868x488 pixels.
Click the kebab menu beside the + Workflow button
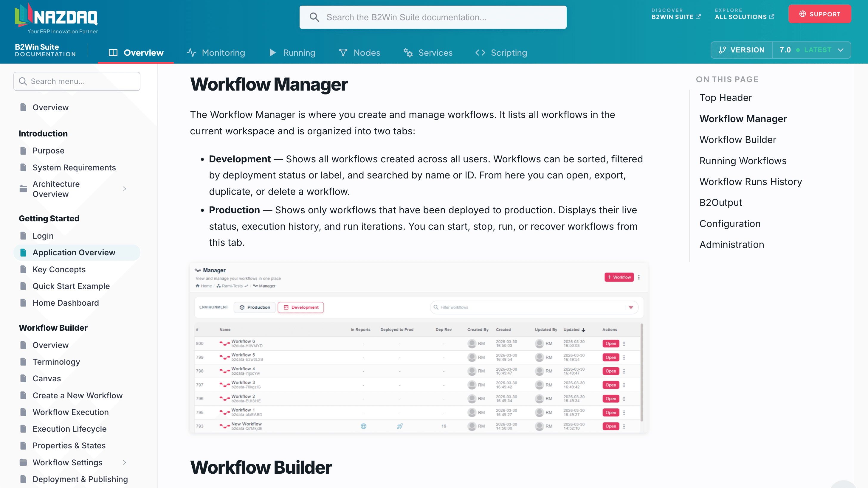coord(639,277)
